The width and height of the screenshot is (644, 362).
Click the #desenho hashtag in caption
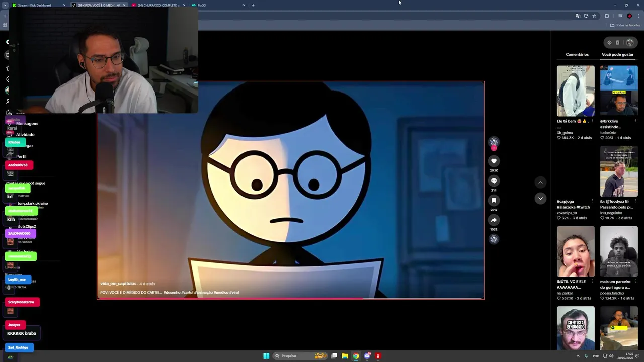172,292
